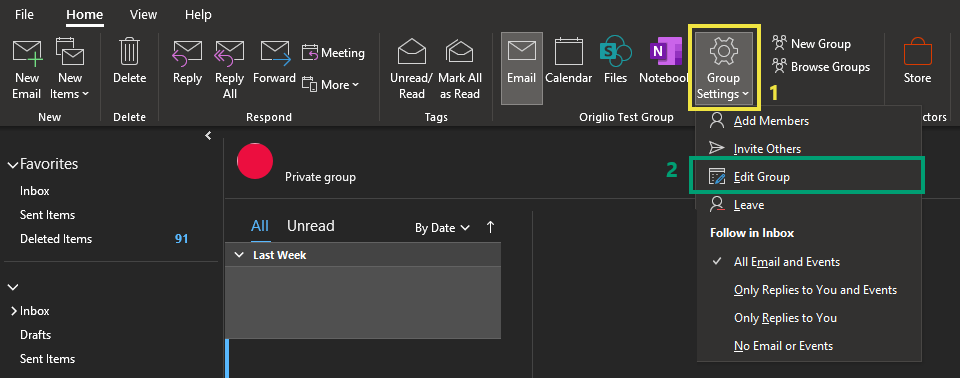960x378 pixels.
Task: Click the Meeting button in Respond group
Action: pyautogui.click(x=334, y=53)
